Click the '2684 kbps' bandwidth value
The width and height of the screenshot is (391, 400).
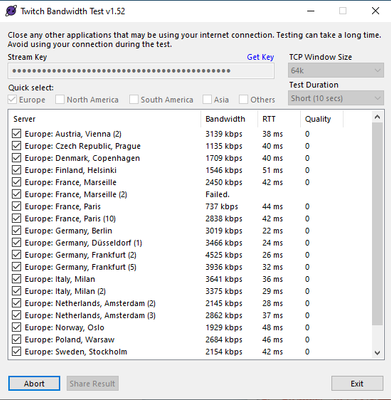[x=224, y=340]
